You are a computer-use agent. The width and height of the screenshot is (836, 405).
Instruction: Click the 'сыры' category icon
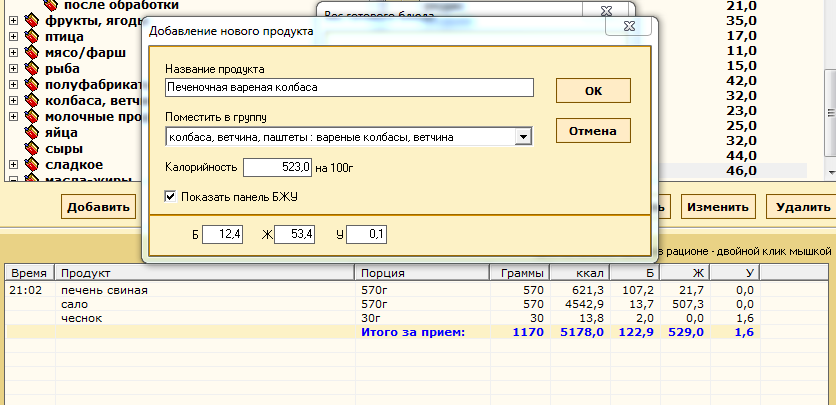tap(32, 149)
